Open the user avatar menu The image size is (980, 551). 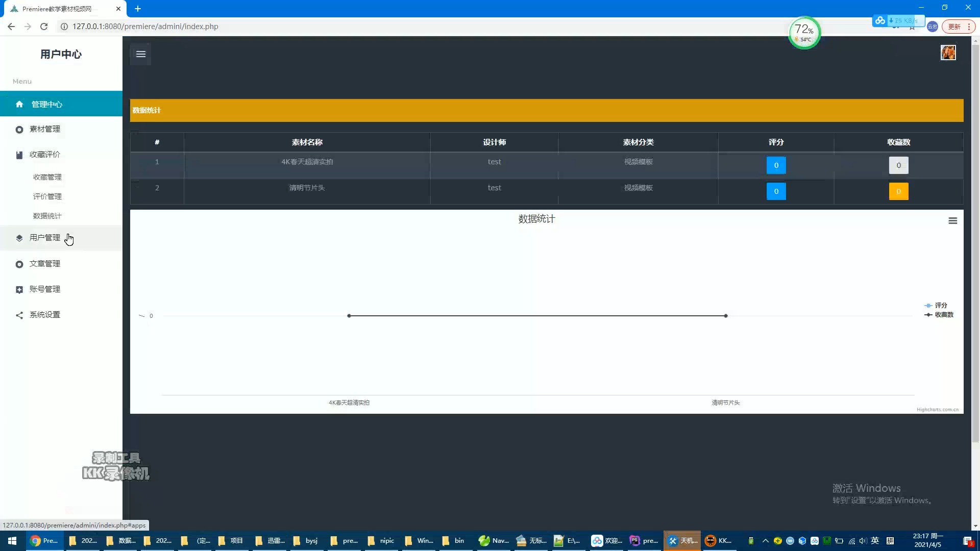948,53
